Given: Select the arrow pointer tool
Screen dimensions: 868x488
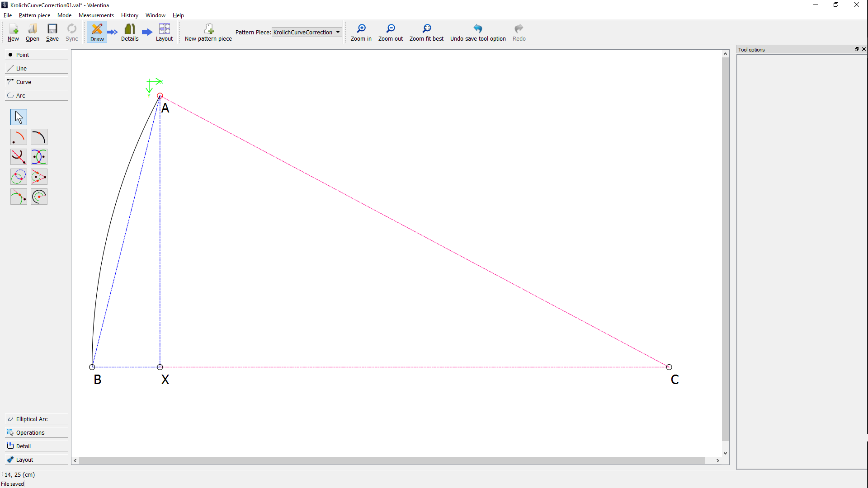Looking at the screenshot, I should coord(19,117).
